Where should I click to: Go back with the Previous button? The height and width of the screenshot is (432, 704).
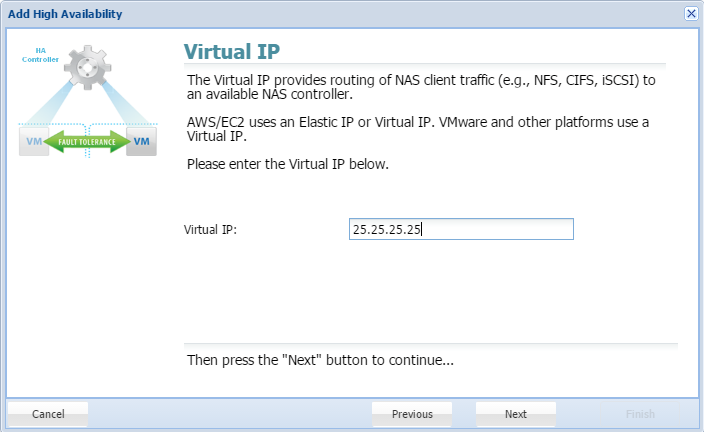pyautogui.click(x=412, y=414)
